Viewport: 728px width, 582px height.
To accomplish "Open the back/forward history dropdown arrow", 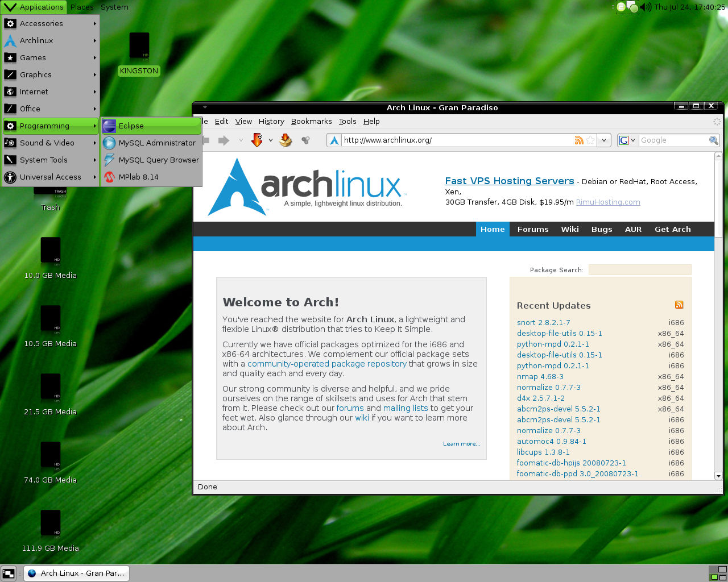I will tap(241, 140).
